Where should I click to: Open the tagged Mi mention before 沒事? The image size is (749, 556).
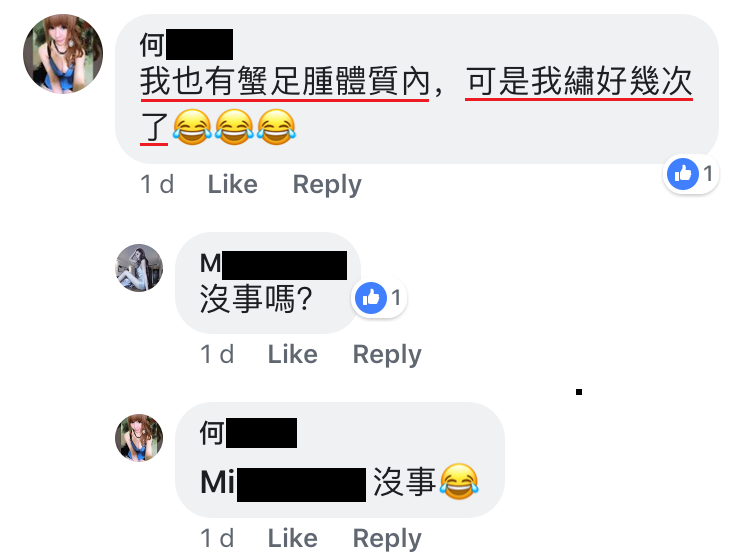point(283,483)
